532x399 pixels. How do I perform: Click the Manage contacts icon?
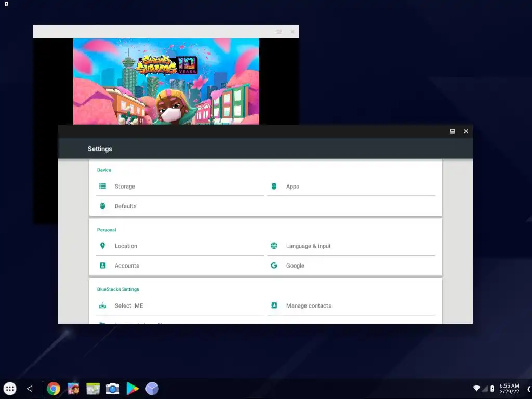point(274,305)
